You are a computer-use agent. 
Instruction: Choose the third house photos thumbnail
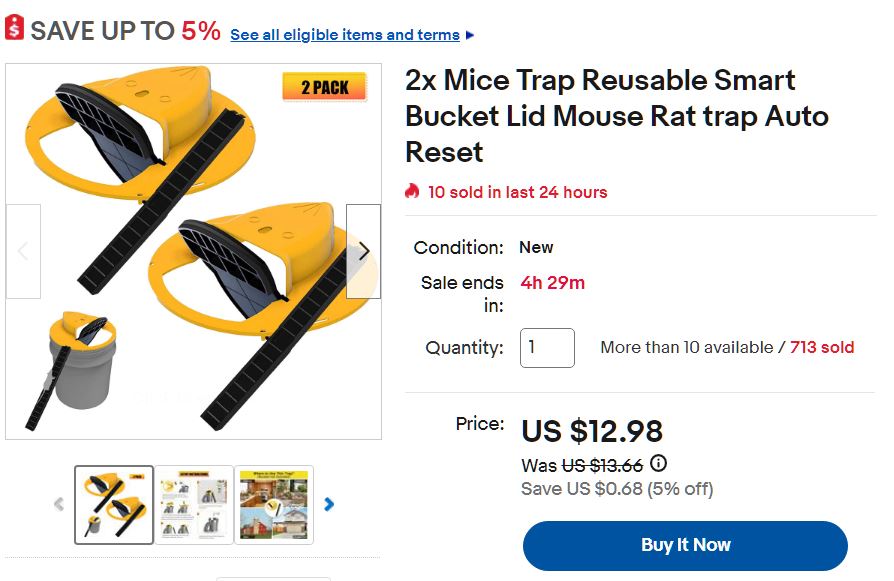pyautogui.click(x=274, y=504)
